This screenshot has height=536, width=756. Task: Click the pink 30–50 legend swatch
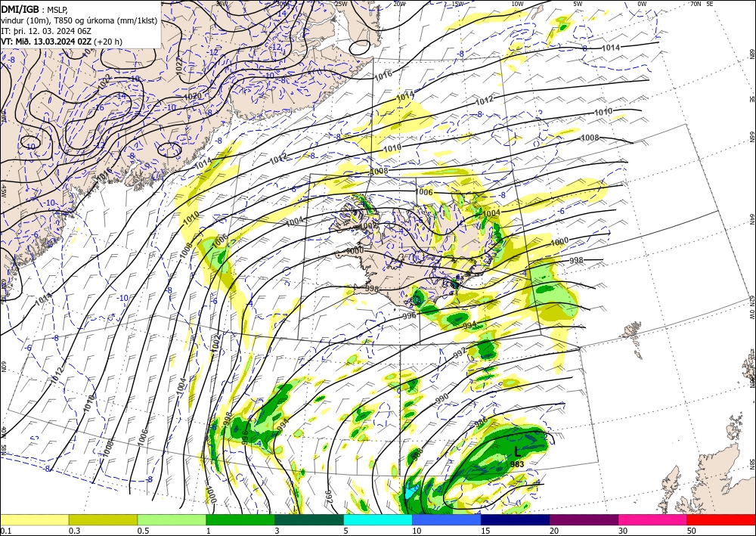tap(653, 519)
